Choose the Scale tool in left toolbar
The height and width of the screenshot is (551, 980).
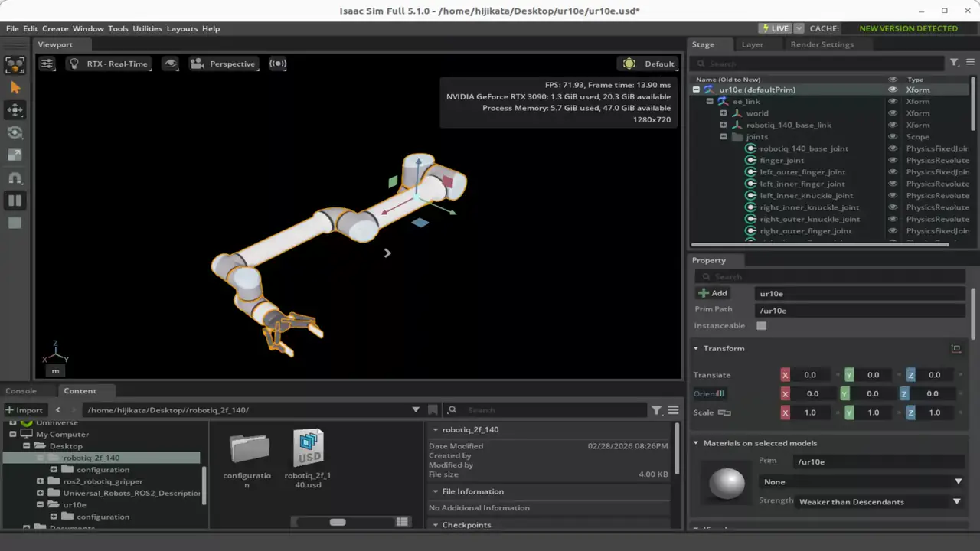coord(15,155)
